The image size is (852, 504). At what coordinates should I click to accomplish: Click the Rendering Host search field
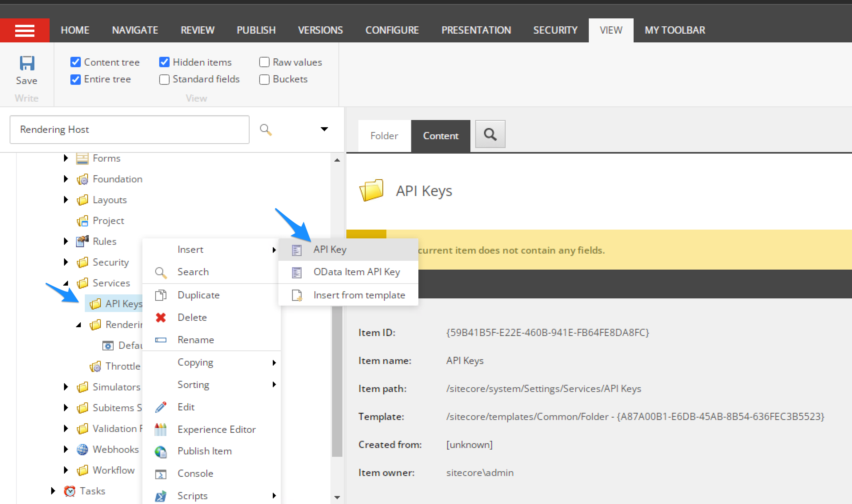pos(130,130)
